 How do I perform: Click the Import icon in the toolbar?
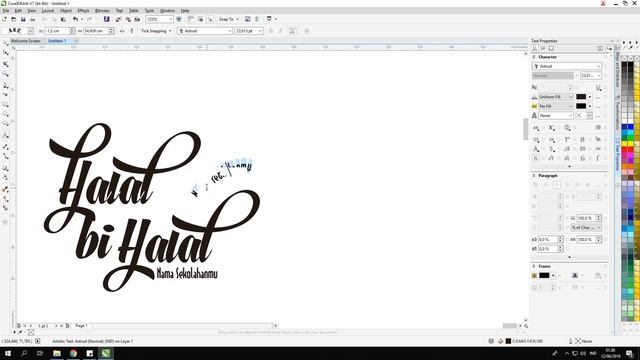(x=118, y=19)
